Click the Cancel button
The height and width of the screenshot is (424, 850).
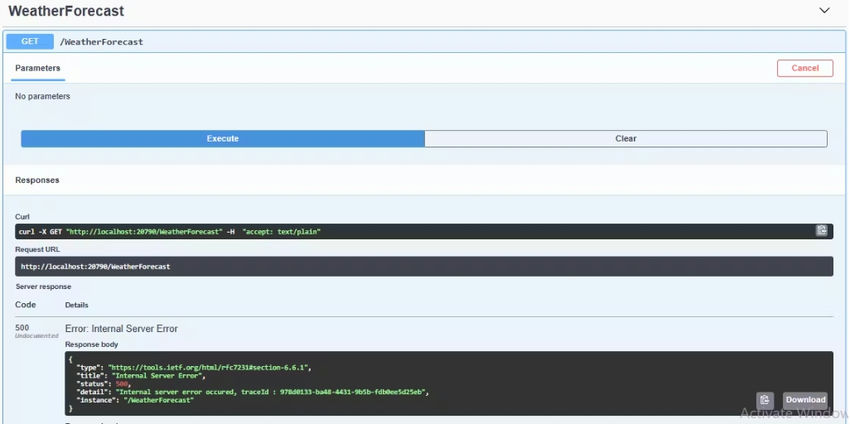tap(805, 68)
